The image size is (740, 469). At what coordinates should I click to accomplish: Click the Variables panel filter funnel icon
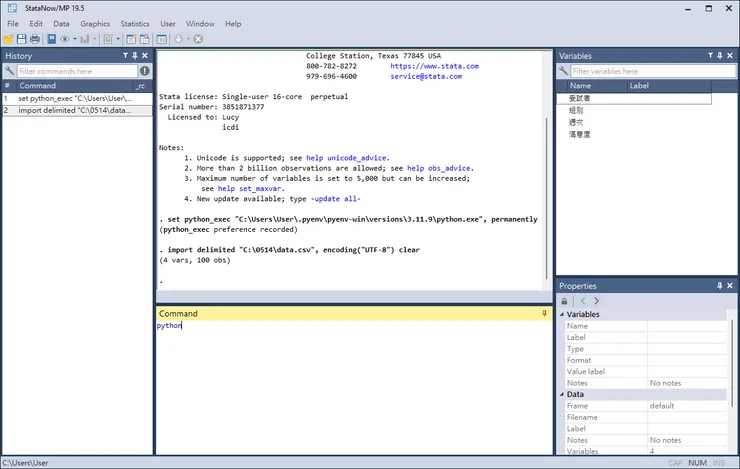(710, 56)
